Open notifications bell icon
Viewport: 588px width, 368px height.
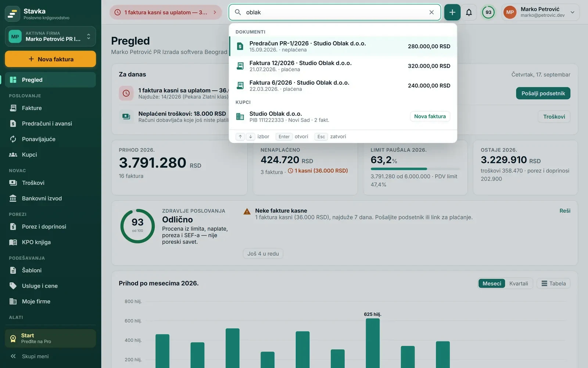coord(469,12)
